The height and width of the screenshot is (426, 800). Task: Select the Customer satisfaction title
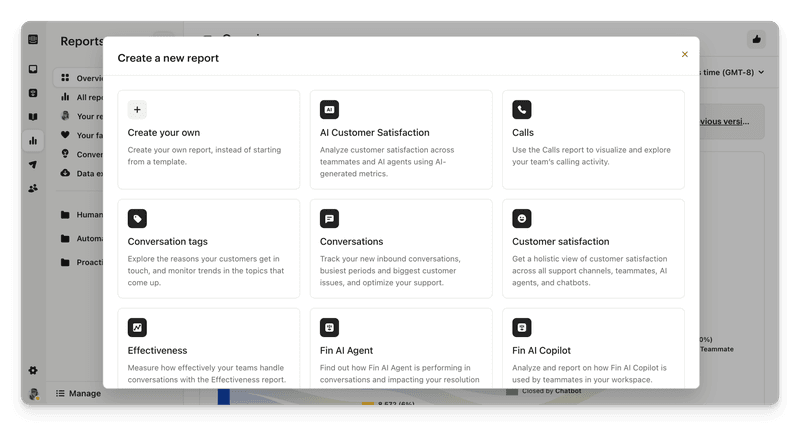[x=561, y=241]
